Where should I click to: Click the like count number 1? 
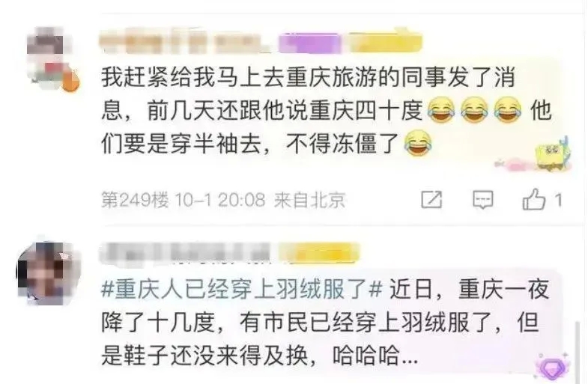pyautogui.click(x=558, y=200)
